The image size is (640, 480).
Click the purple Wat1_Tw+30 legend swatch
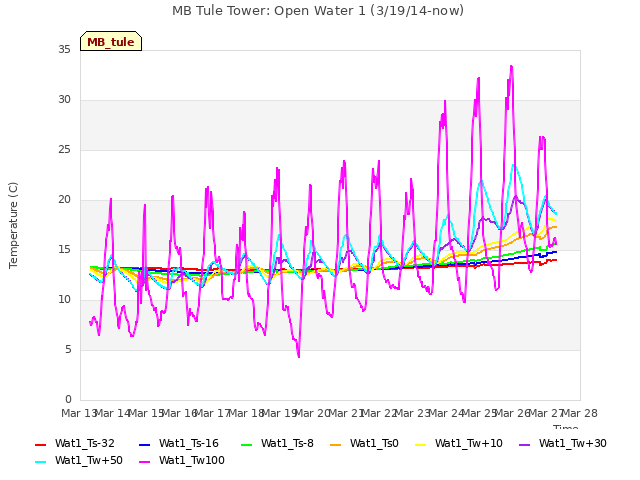click(x=524, y=444)
